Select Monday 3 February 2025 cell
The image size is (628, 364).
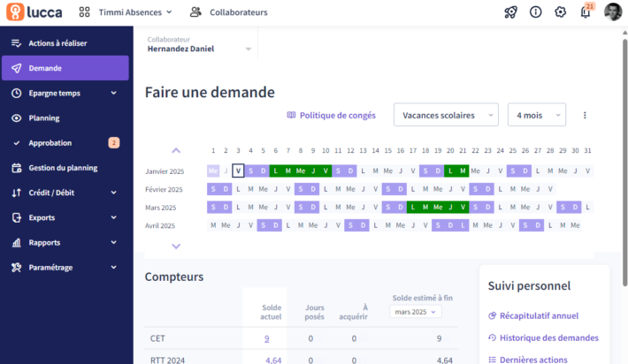pos(238,189)
